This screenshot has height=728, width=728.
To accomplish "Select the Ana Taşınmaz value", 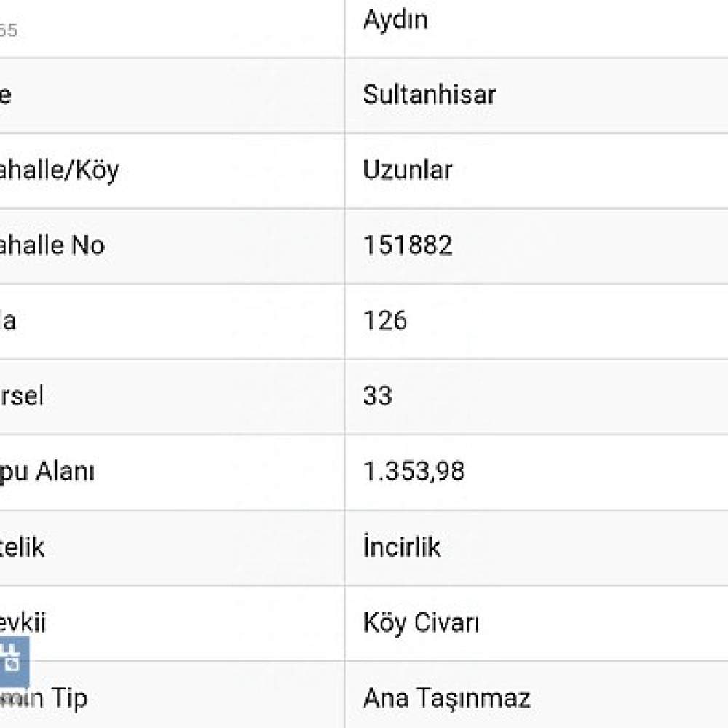I will click(x=447, y=698).
